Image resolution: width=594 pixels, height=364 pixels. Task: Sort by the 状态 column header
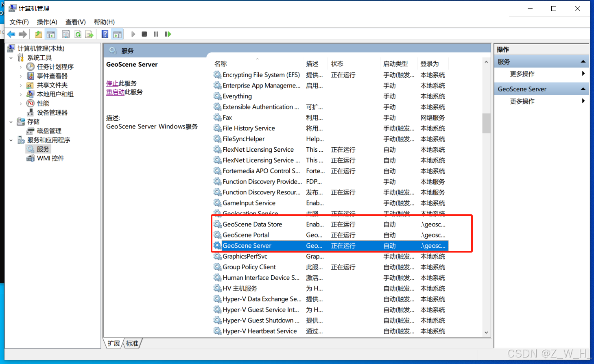[x=354, y=63]
